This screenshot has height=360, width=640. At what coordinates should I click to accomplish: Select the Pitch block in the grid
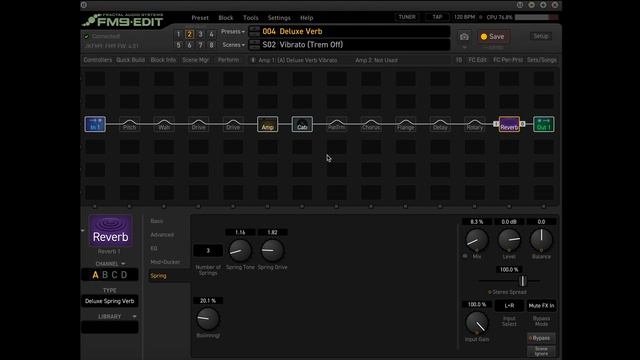tap(129, 124)
